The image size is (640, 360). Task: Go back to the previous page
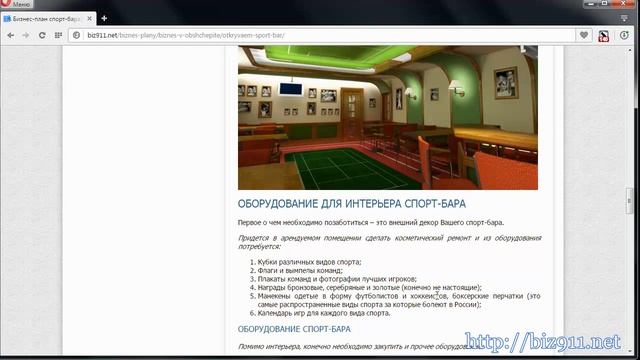coord(11,36)
